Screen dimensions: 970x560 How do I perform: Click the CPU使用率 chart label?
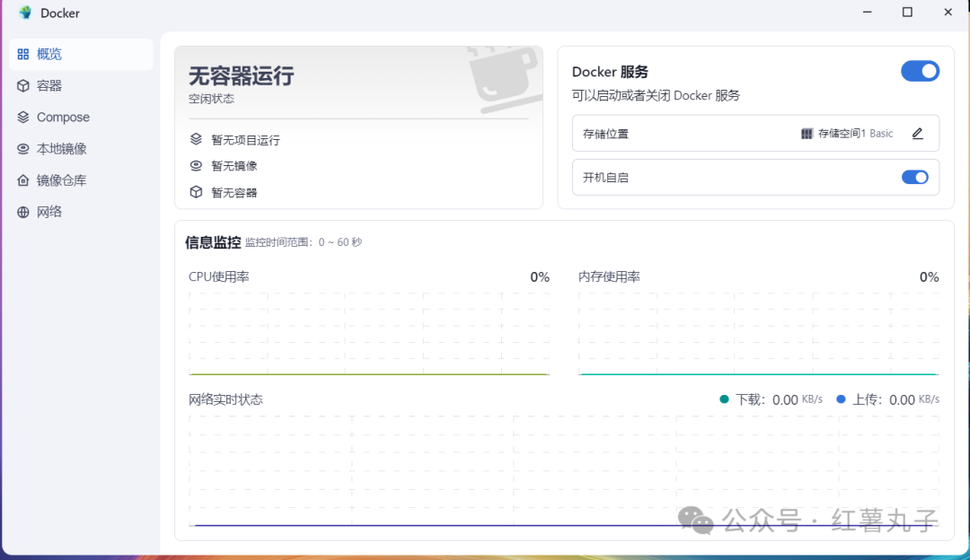[x=219, y=277]
